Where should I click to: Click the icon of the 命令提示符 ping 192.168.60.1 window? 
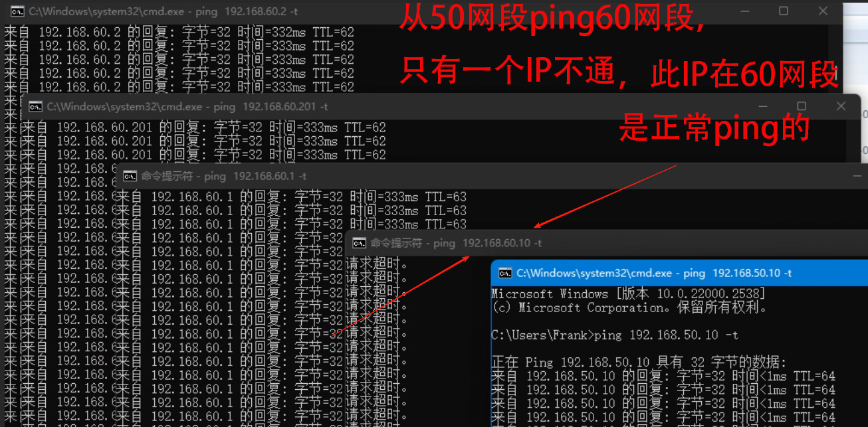pyautogui.click(x=130, y=176)
